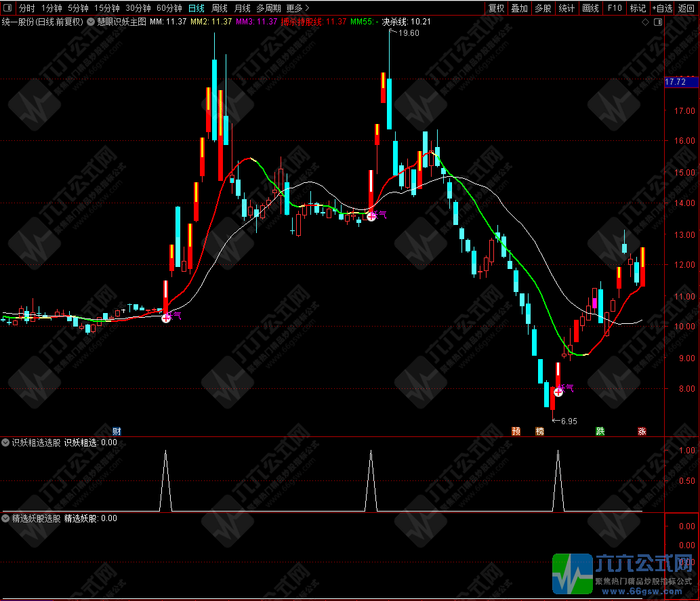
Task: Open the 多周期 multi-period view
Action: [x=269, y=8]
